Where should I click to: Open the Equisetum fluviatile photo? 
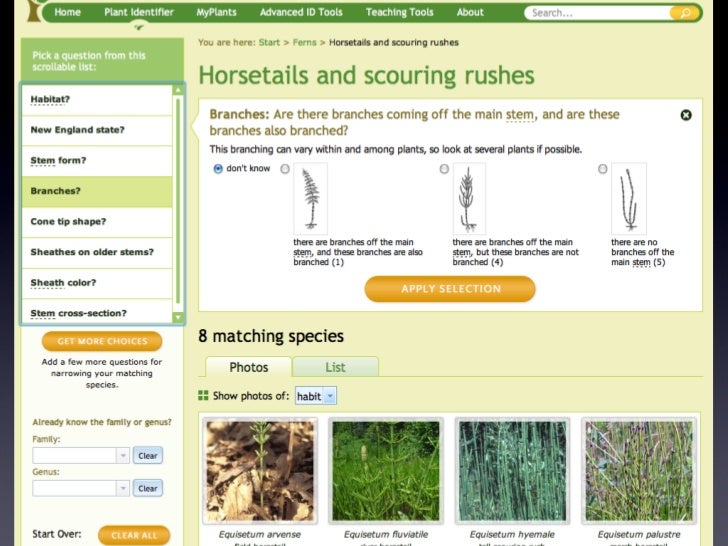tap(386, 471)
